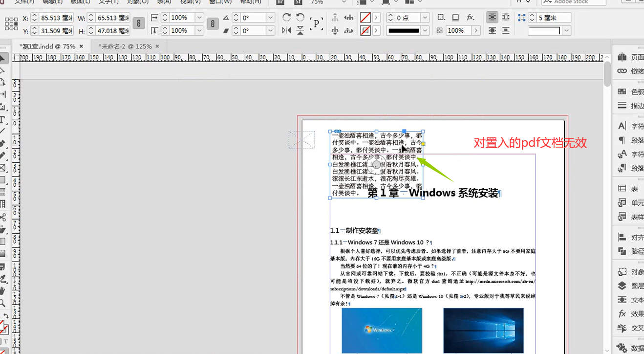Open the 图层 (Layers) panel

click(630, 286)
